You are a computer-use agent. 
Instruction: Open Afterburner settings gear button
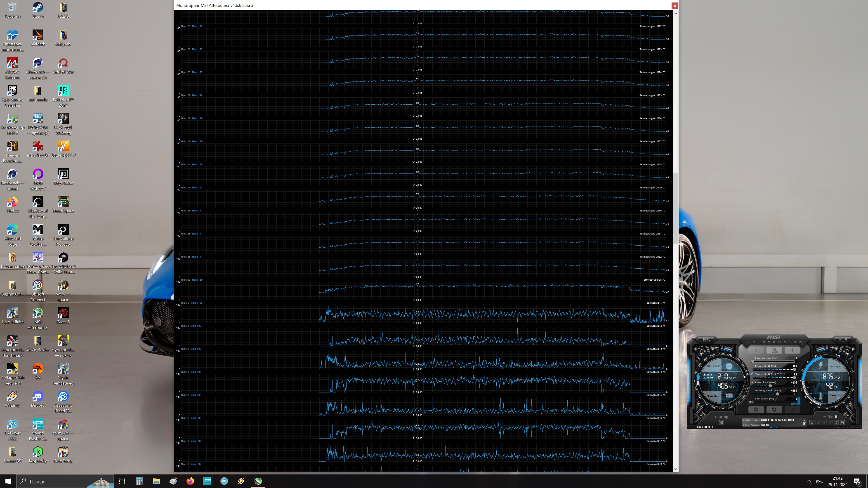click(x=757, y=410)
